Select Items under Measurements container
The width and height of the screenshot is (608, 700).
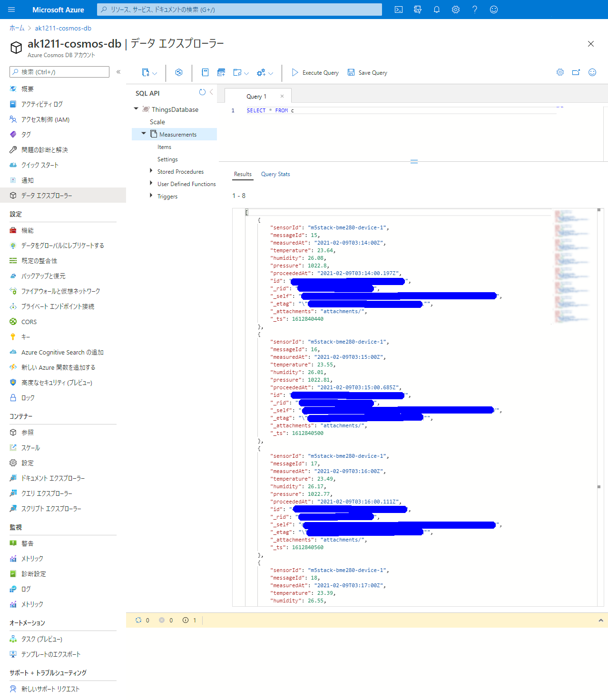[x=164, y=147]
